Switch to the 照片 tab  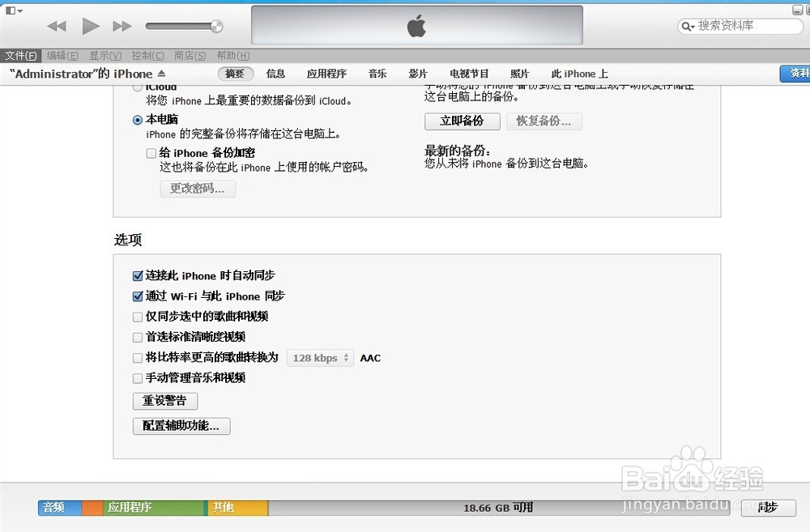click(x=520, y=74)
